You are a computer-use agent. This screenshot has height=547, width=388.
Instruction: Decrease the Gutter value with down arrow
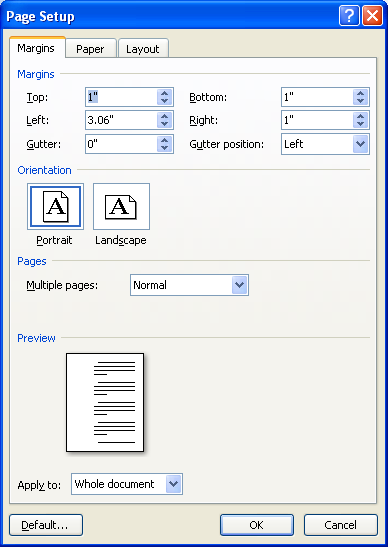[164, 148]
